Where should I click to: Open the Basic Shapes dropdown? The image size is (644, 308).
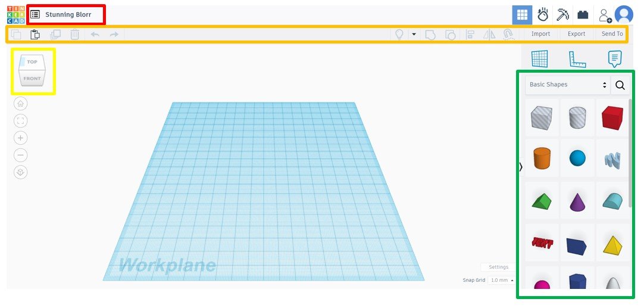[x=567, y=85]
